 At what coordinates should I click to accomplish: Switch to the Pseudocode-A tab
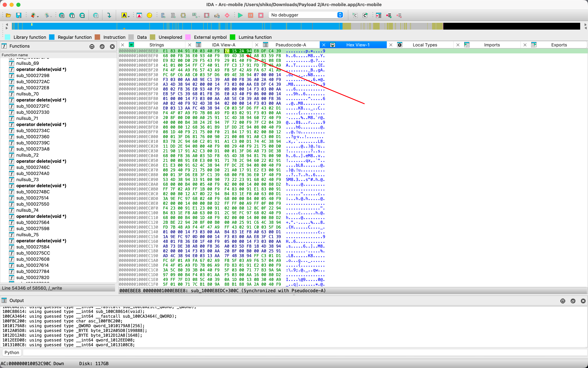coord(290,45)
